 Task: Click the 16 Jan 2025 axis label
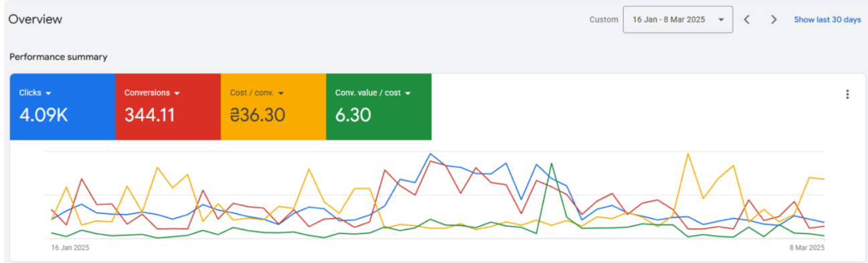(x=70, y=248)
